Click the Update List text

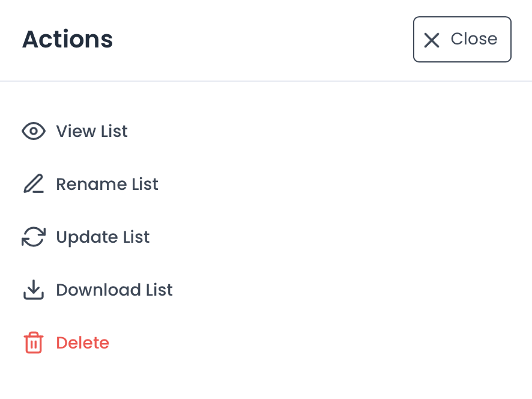[103, 237]
